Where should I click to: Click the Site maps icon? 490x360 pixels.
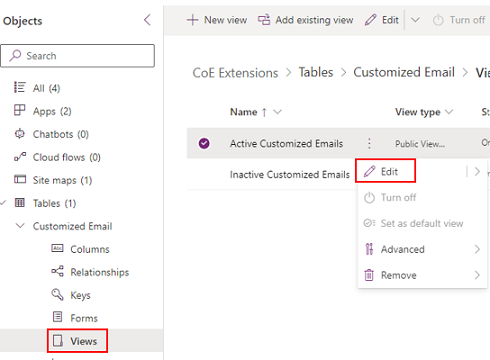click(20, 179)
